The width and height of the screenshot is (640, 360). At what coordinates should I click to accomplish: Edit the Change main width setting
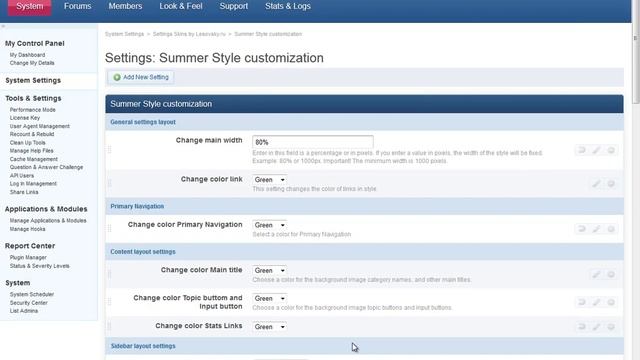[596, 150]
